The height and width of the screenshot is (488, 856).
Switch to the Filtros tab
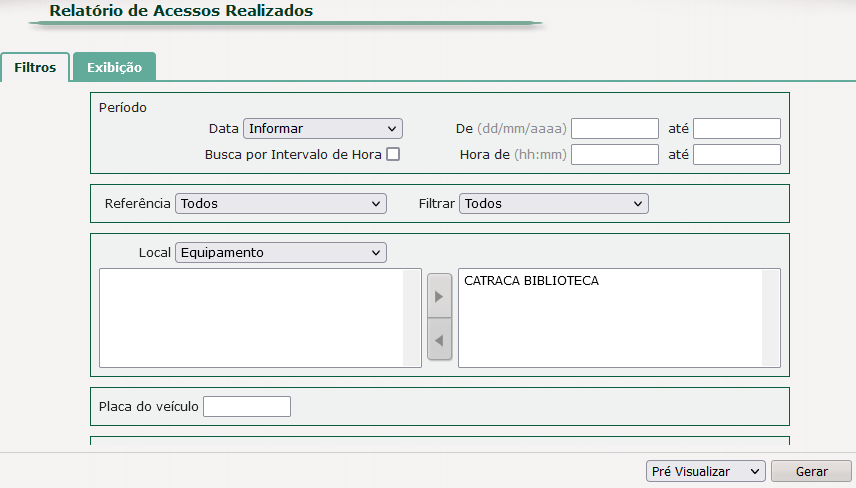tap(35, 67)
